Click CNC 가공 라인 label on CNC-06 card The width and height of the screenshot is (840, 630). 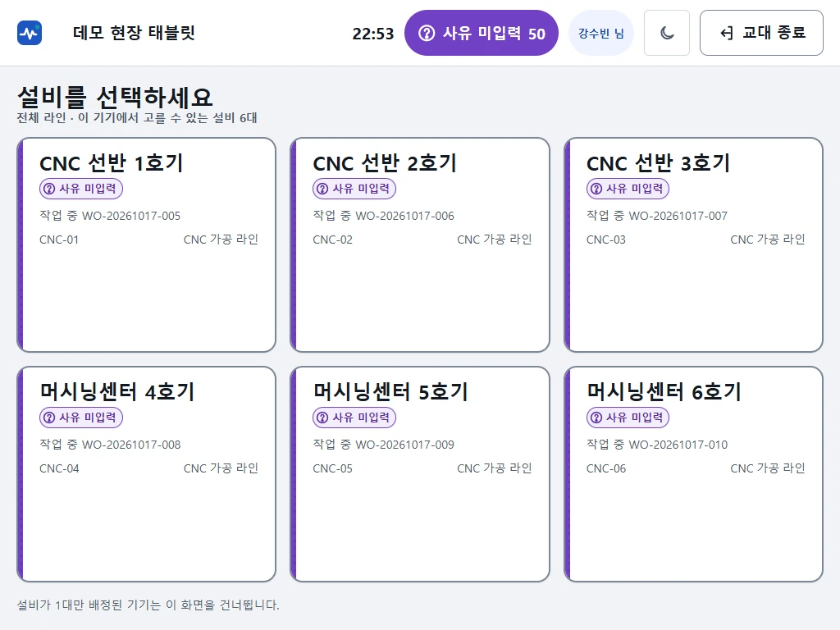(768, 468)
